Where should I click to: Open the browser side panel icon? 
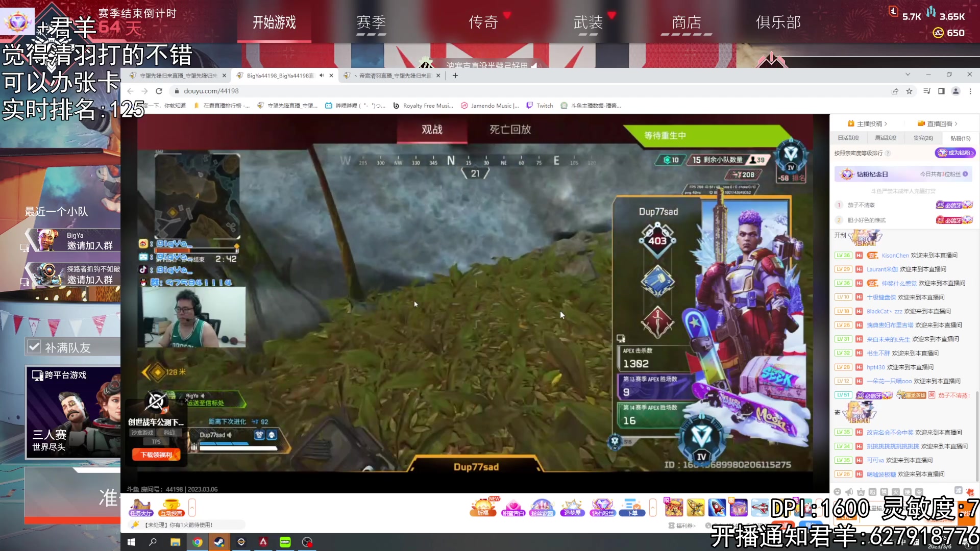click(941, 91)
